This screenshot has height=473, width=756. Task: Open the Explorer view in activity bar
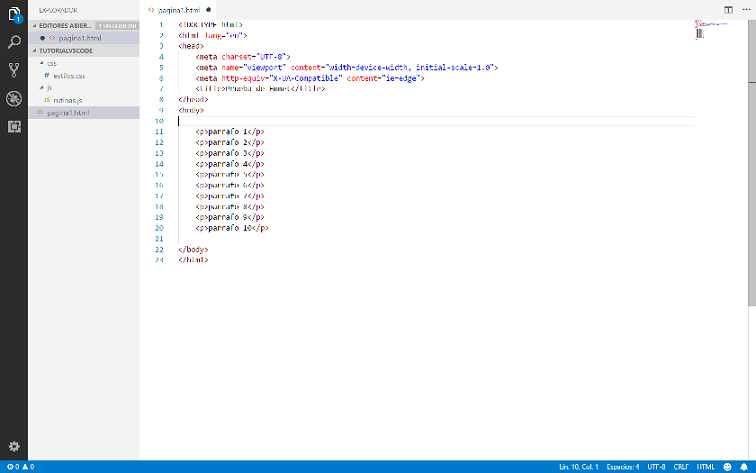(14, 14)
